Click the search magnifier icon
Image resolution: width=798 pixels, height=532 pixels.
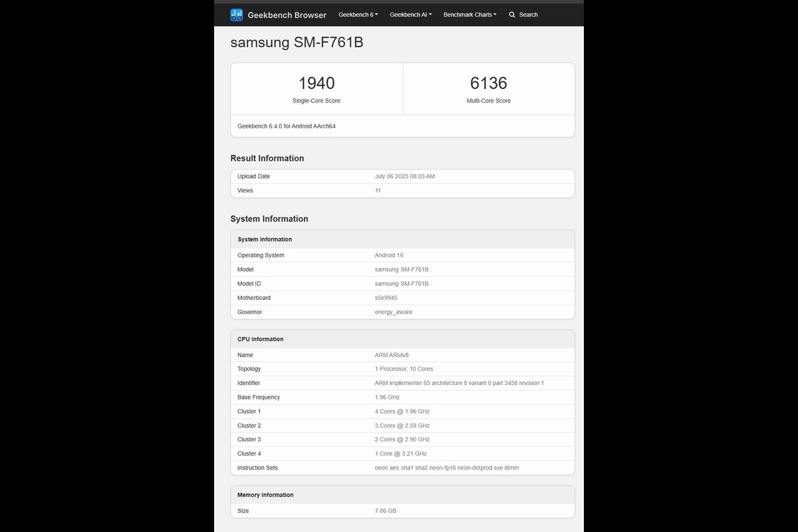[512, 15]
